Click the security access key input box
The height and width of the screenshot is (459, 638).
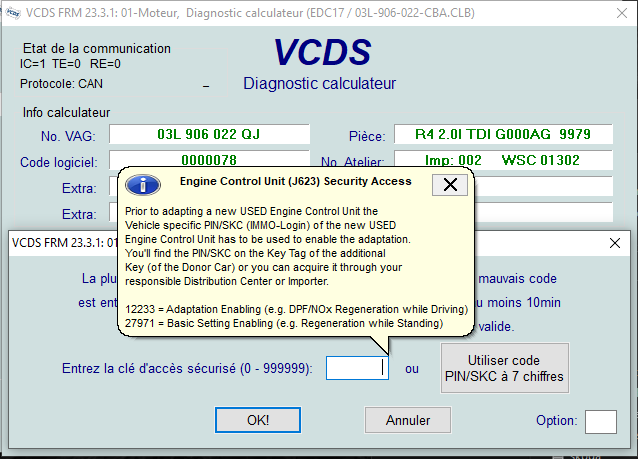click(357, 368)
